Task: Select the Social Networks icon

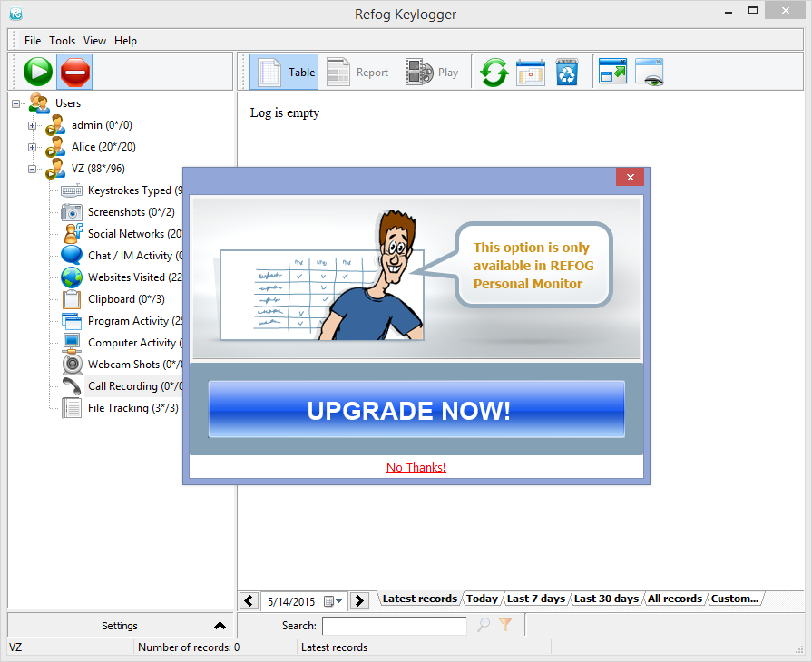Action: click(x=73, y=233)
